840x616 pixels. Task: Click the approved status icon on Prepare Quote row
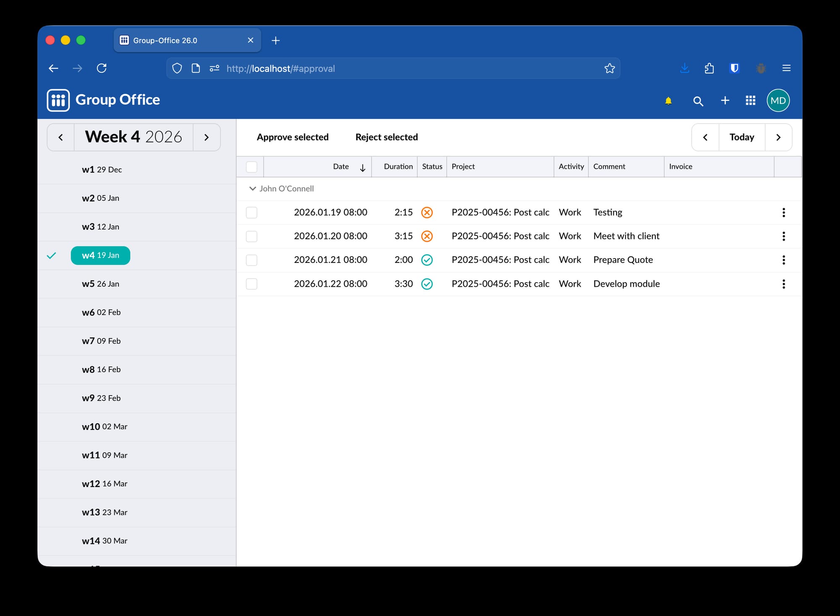427,260
